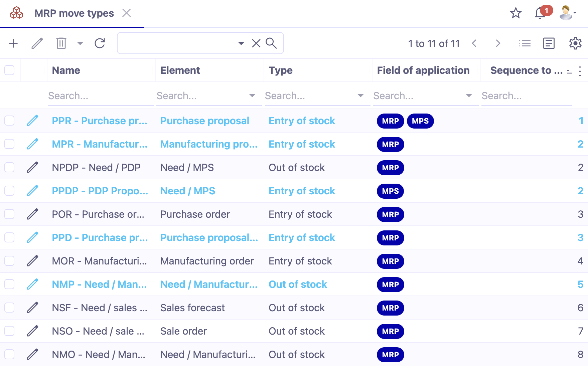The width and height of the screenshot is (588, 382).
Task: Clear the search field with the X icon
Action: coord(256,43)
